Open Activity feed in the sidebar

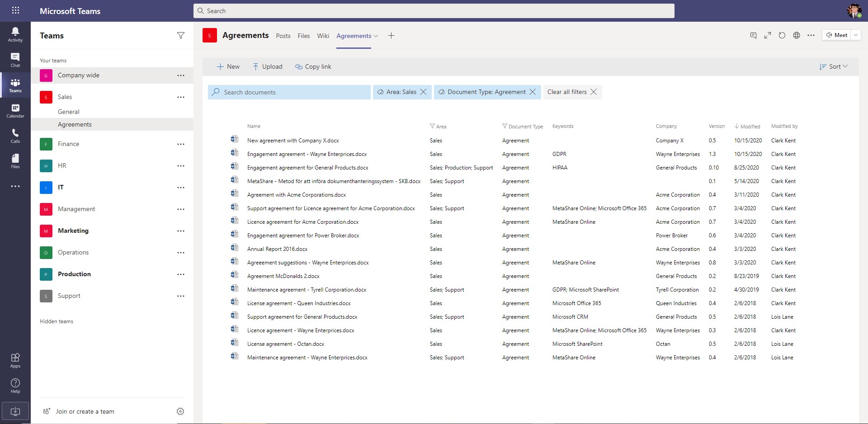tap(15, 34)
